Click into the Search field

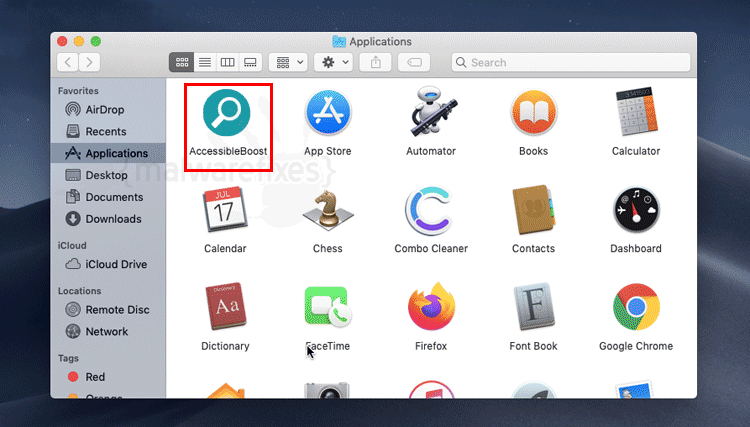coord(571,62)
